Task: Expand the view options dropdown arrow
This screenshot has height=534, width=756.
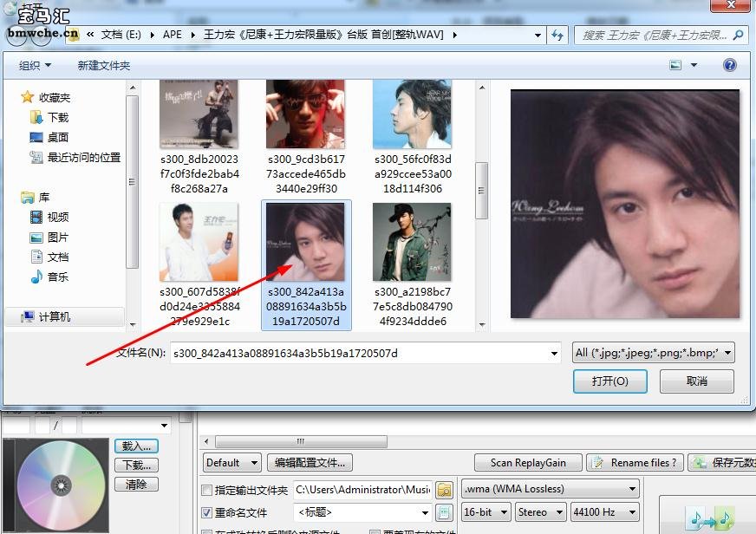Action: pyautogui.click(x=694, y=65)
